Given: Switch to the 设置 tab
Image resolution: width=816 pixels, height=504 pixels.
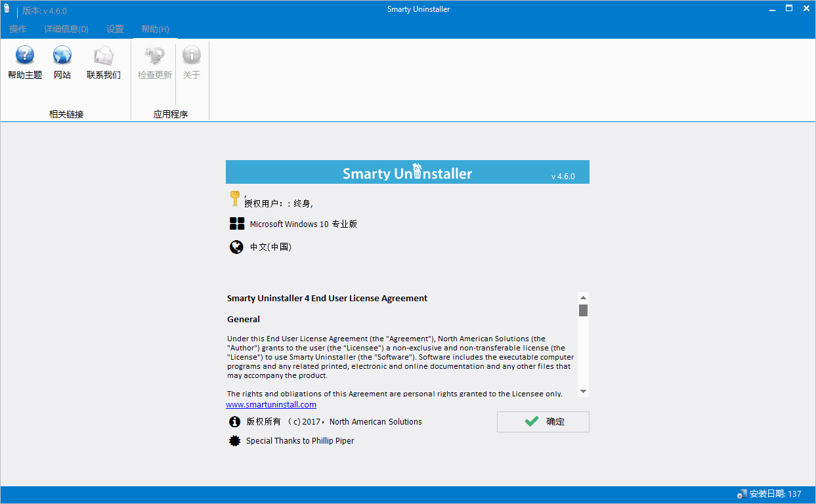Looking at the screenshot, I should tap(115, 29).
